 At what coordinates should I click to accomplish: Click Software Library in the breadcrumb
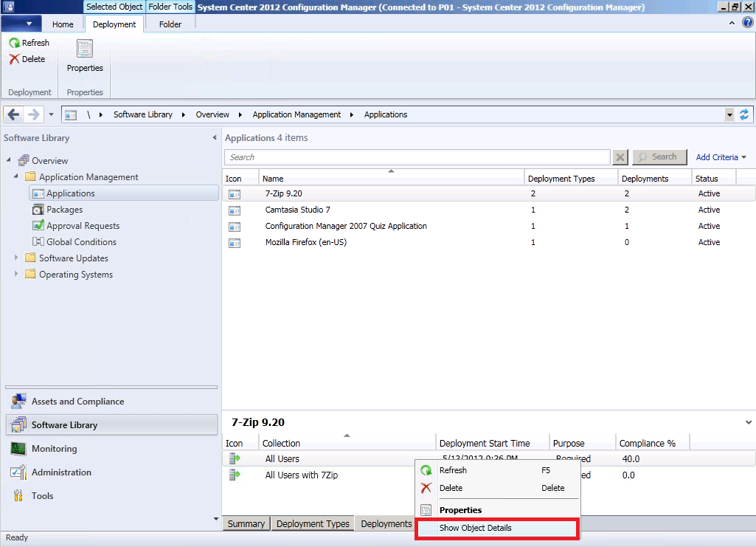point(142,115)
